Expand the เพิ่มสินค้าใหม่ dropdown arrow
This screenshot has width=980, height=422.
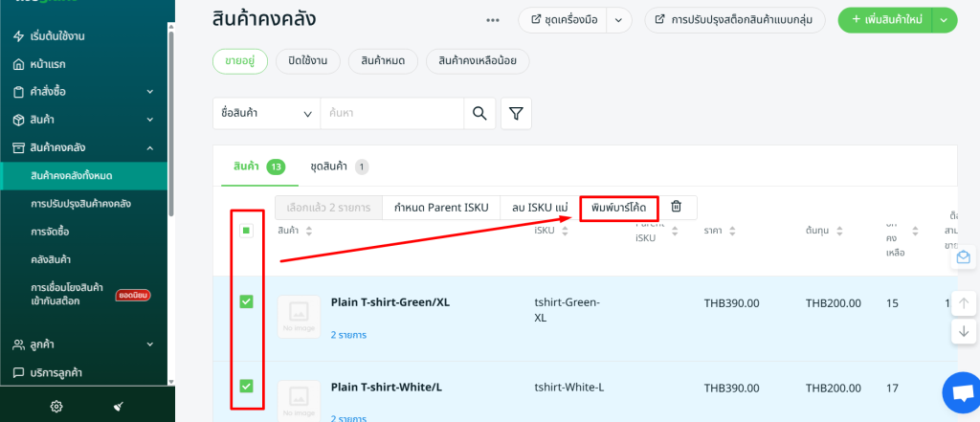point(945,20)
